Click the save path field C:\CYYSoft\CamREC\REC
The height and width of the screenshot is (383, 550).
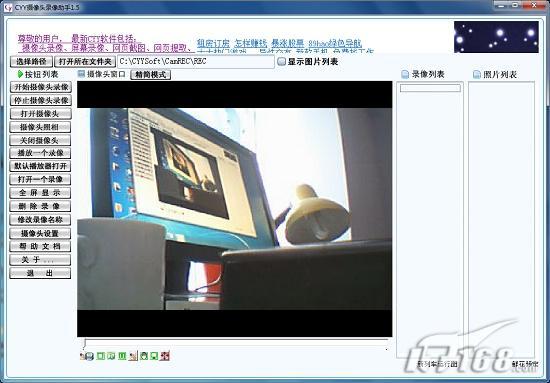coord(196,62)
